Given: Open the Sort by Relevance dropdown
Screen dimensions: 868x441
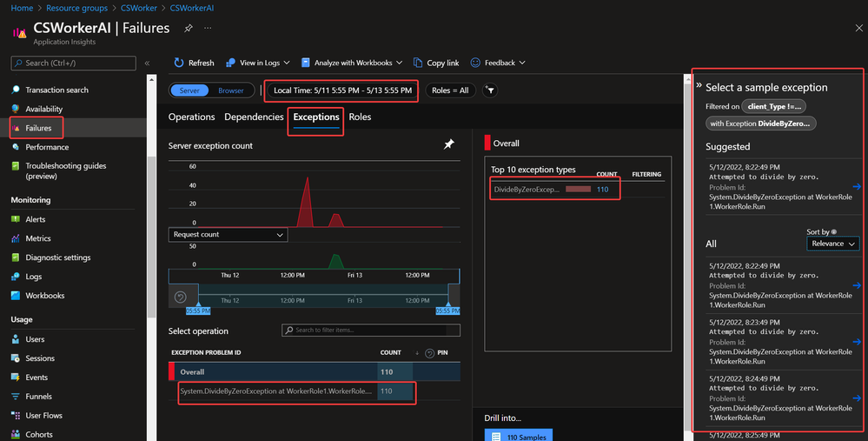Looking at the screenshot, I should pos(832,244).
